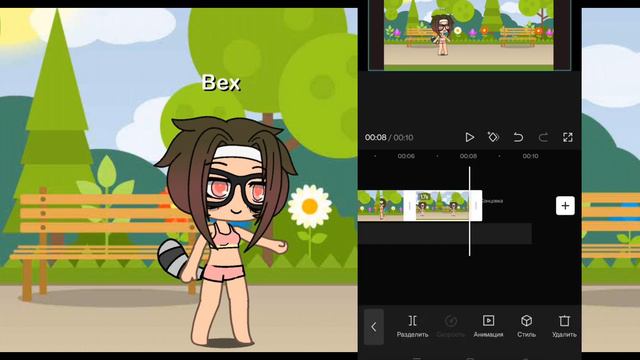
Task: Go back using the left chevron button
Action: click(373, 327)
